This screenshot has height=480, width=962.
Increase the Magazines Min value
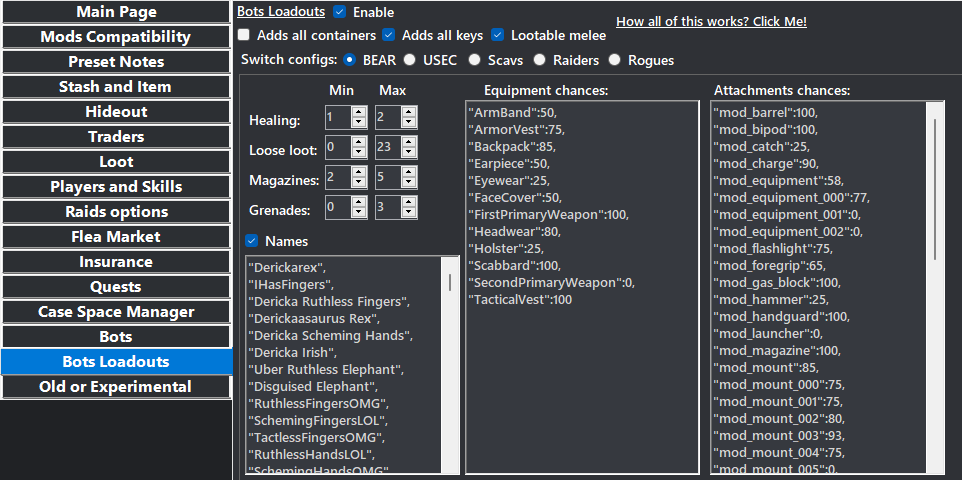359,173
